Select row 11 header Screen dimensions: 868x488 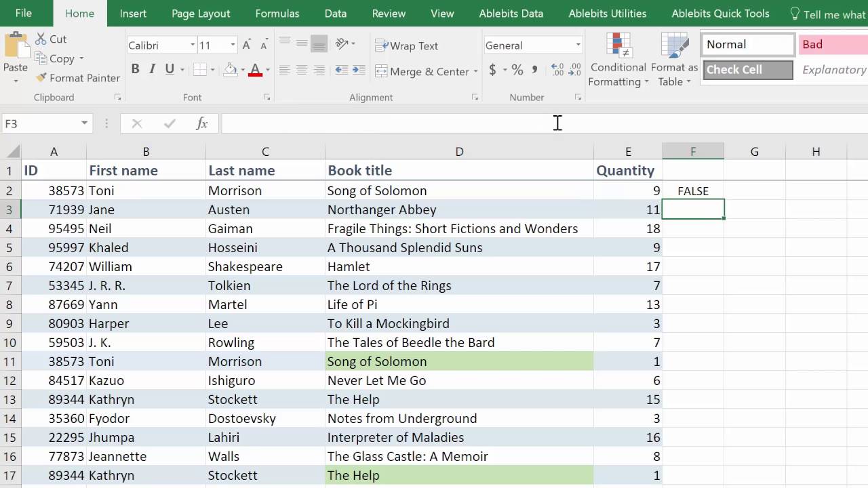click(10, 361)
